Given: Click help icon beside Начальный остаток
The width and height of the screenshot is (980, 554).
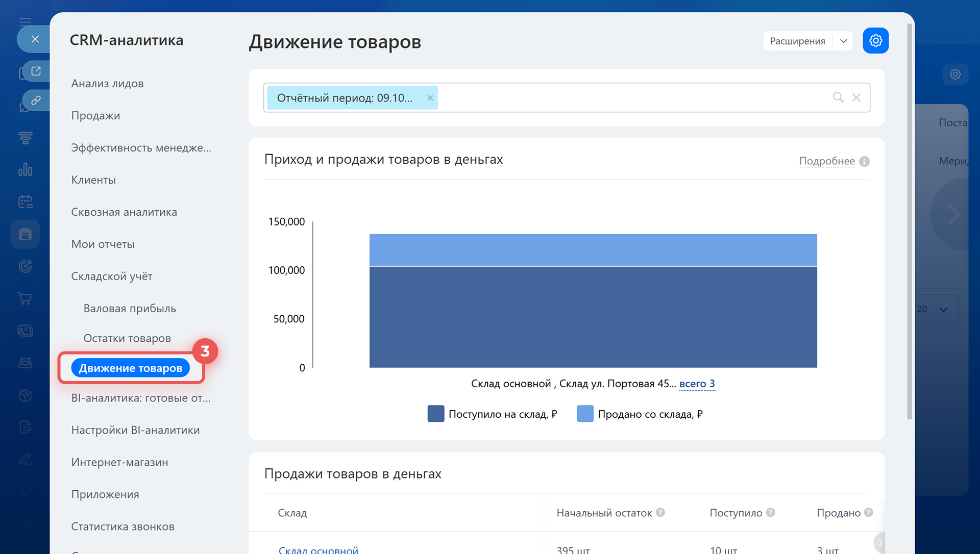Looking at the screenshot, I should (x=660, y=512).
